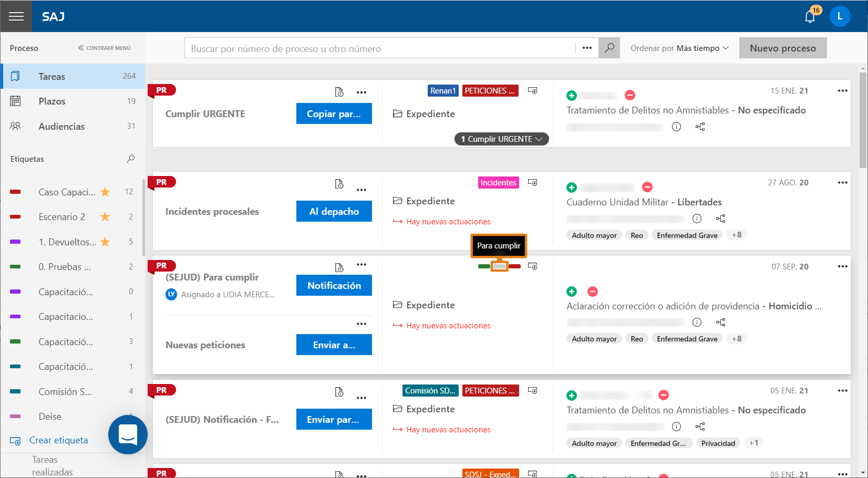868x478 pixels.
Task: Click green plus icon on 15 ENE. 21 process
Action: (x=572, y=96)
